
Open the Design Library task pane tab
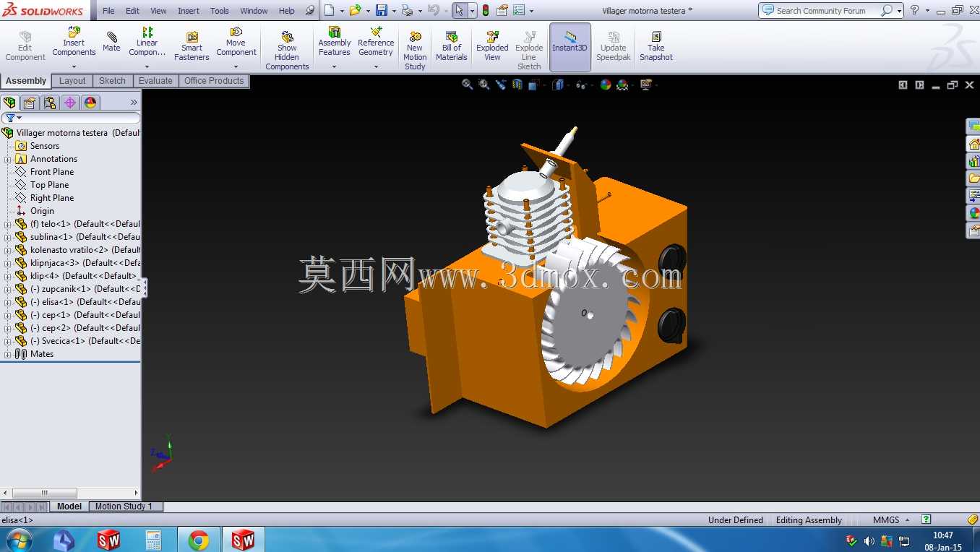click(973, 161)
